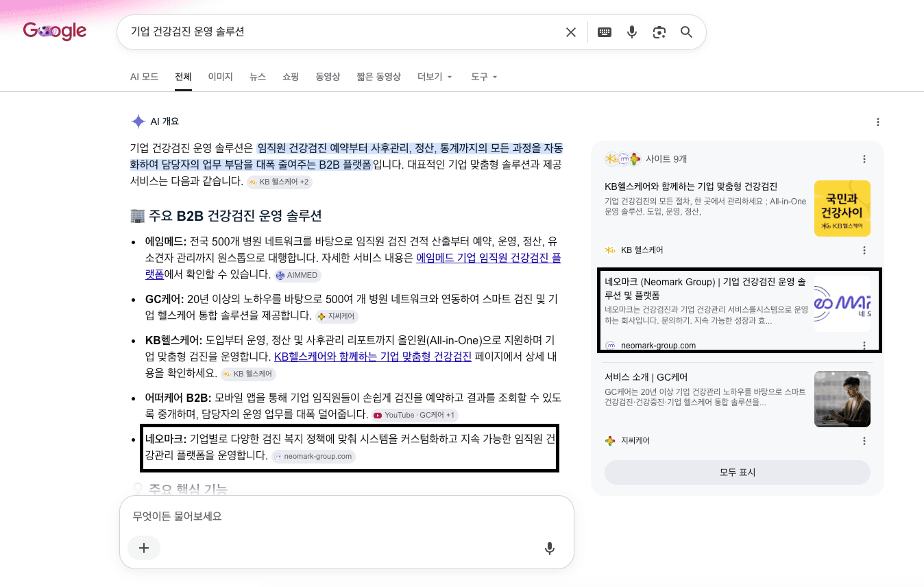The width and height of the screenshot is (924, 587).
Task: Click microphone in 무엇이든 물어보세요 box
Action: [x=549, y=548]
